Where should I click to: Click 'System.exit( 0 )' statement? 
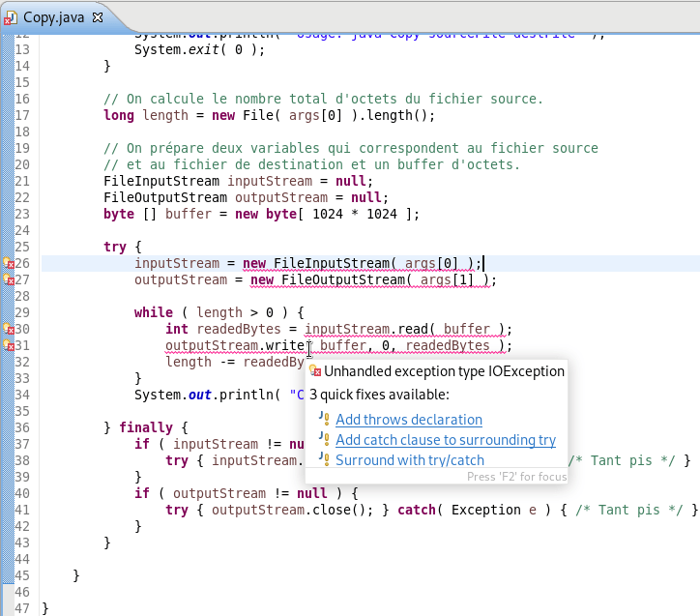[x=199, y=49]
